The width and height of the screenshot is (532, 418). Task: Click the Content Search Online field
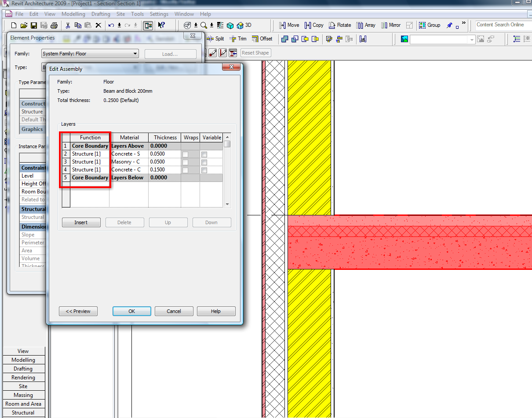pos(503,25)
